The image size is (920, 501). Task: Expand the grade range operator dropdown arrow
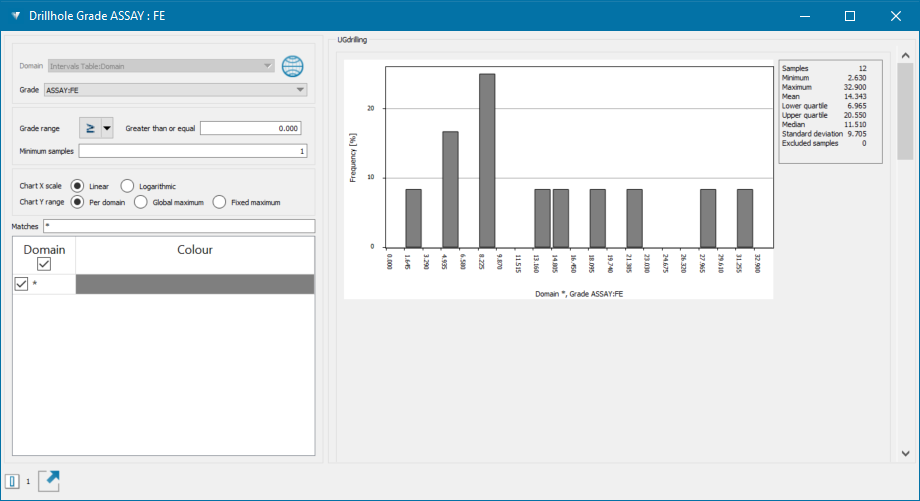coord(106,128)
